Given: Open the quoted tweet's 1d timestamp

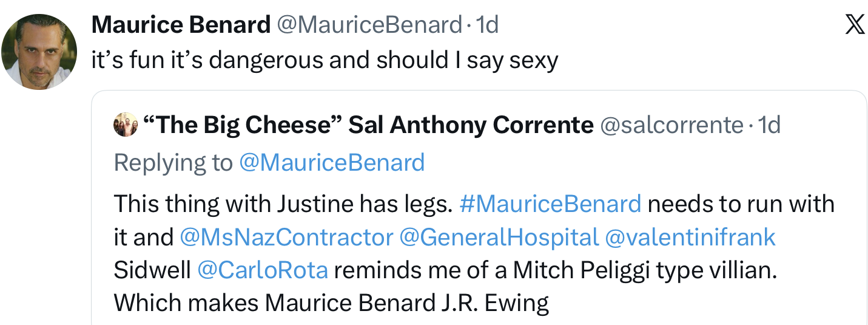Looking at the screenshot, I should click(769, 125).
